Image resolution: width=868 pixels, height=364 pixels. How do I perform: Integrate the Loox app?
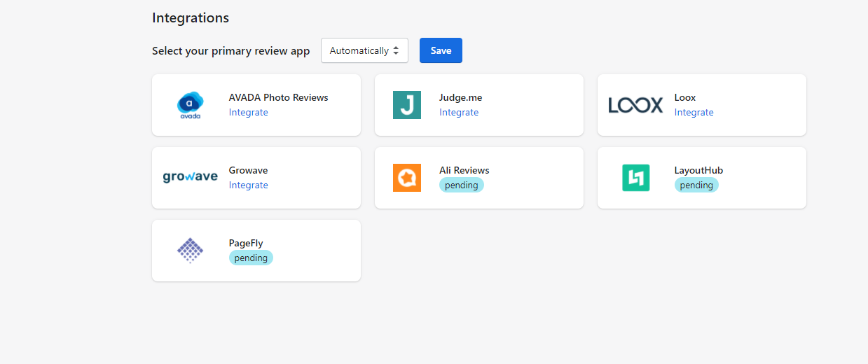(x=694, y=112)
